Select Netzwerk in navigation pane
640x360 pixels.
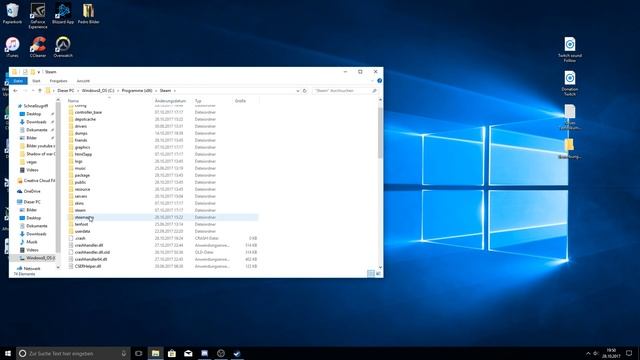point(32,269)
